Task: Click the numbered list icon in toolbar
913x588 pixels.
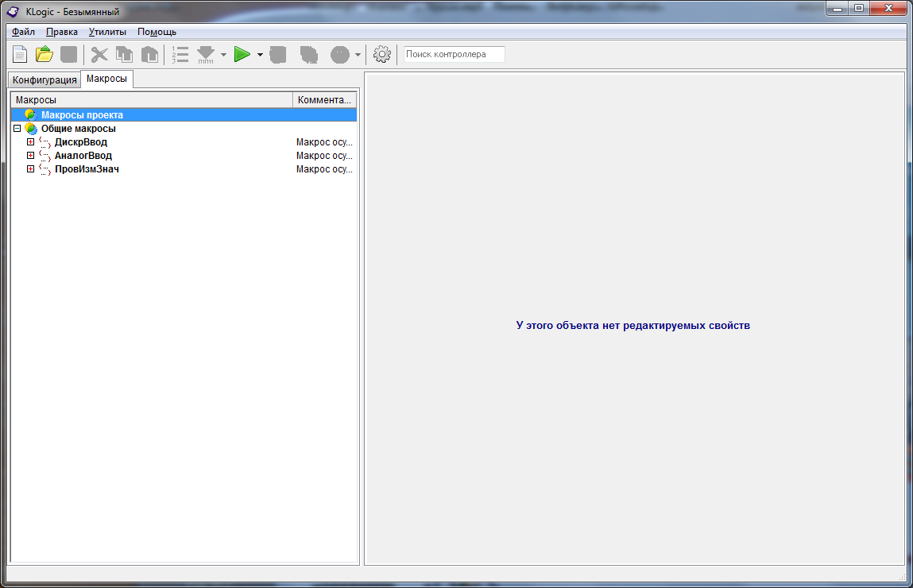Action: coord(180,55)
